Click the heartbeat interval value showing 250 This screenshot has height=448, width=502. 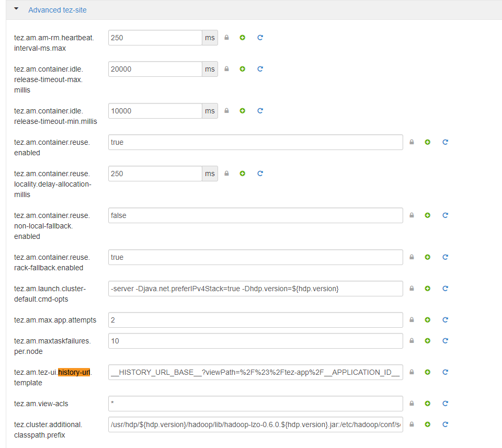click(x=154, y=37)
